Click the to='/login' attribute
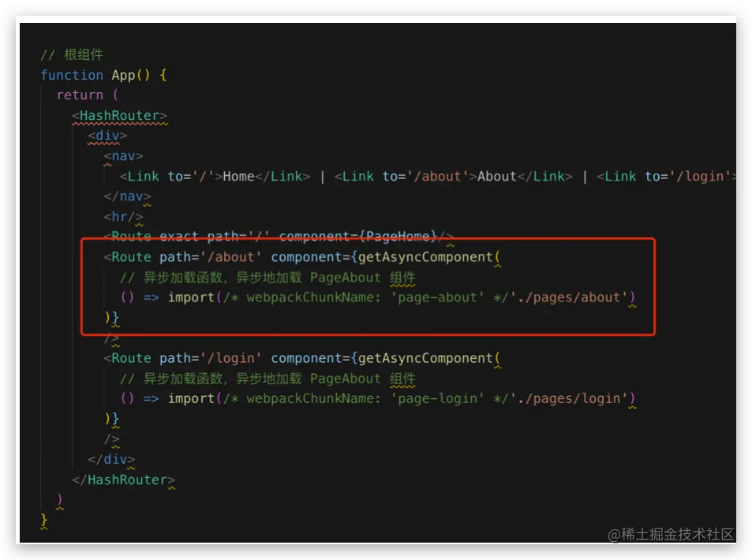Viewport: 752px width, 560px height. 688,177
